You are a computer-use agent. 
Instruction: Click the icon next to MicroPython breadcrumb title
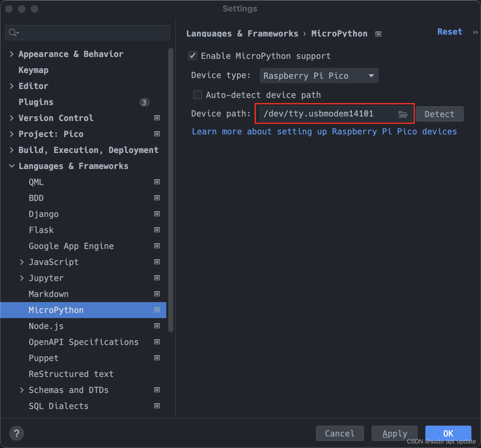[x=378, y=33]
